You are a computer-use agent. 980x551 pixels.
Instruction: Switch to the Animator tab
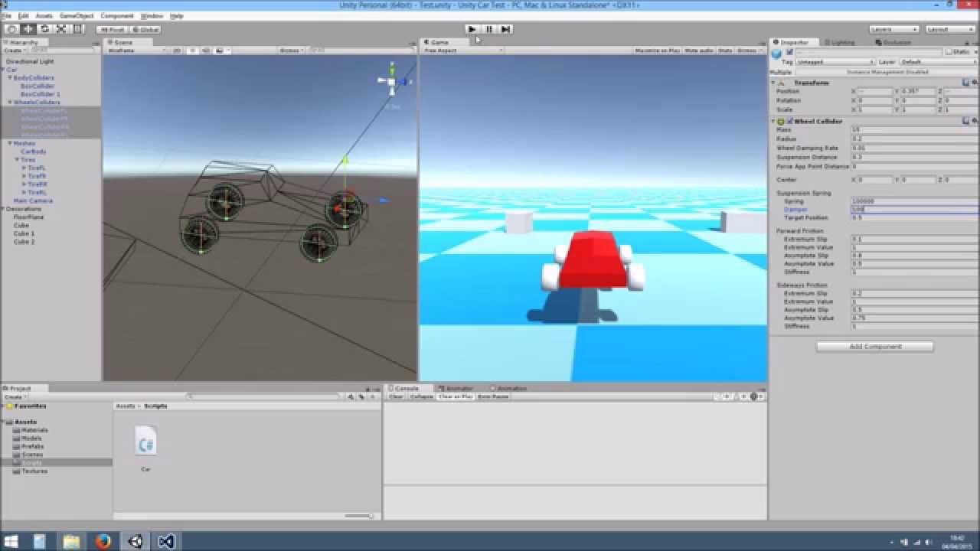455,388
